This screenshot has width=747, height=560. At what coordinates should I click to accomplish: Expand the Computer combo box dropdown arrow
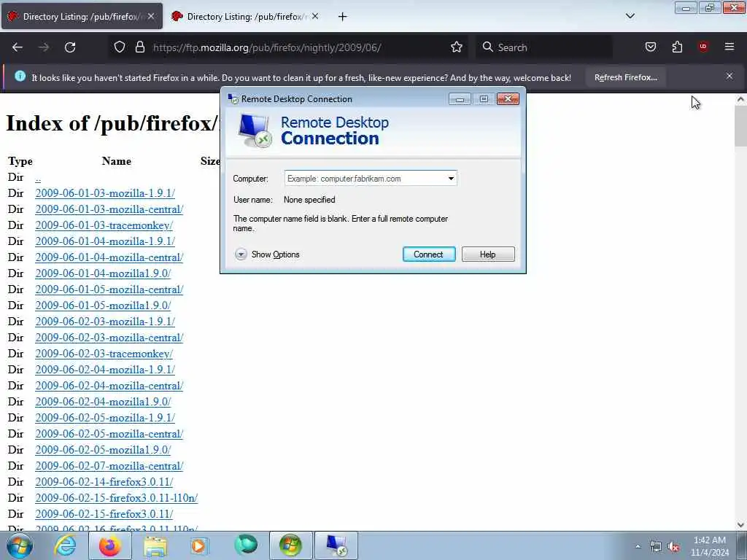(x=451, y=179)
